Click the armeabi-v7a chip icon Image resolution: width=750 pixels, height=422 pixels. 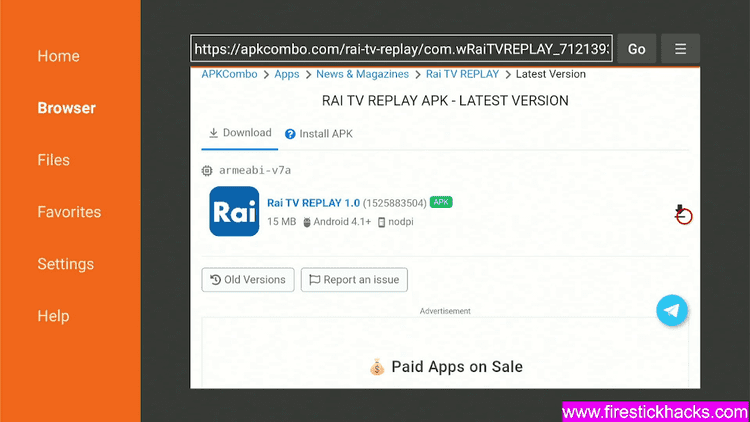(207, 170)
